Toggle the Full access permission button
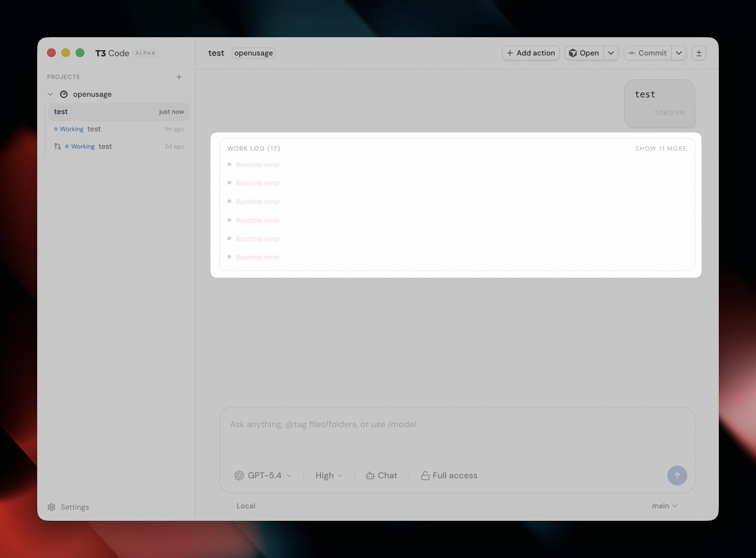The width and height of the screenshot is (756, 558). pyautogui.click(x=449, y=475)
